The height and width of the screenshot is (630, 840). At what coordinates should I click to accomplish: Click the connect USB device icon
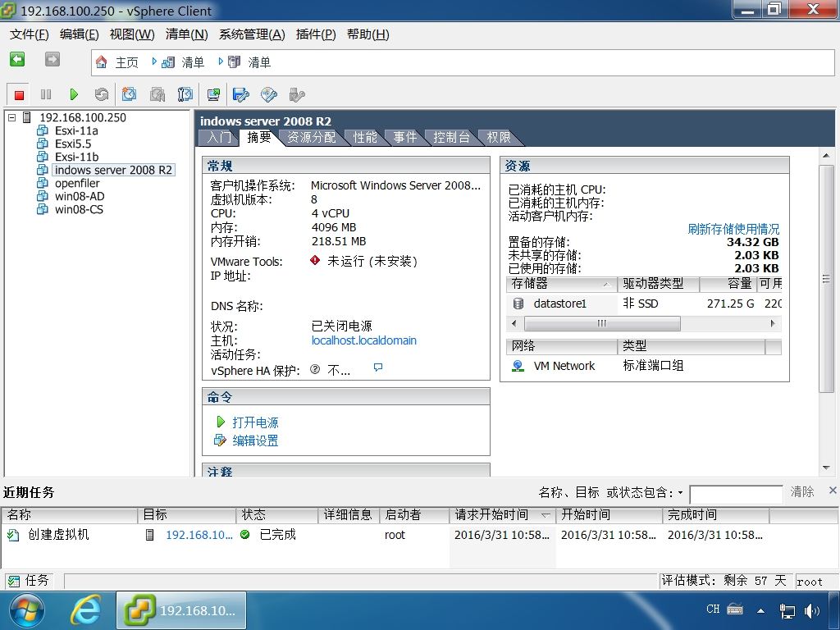(x=297, y=95)
